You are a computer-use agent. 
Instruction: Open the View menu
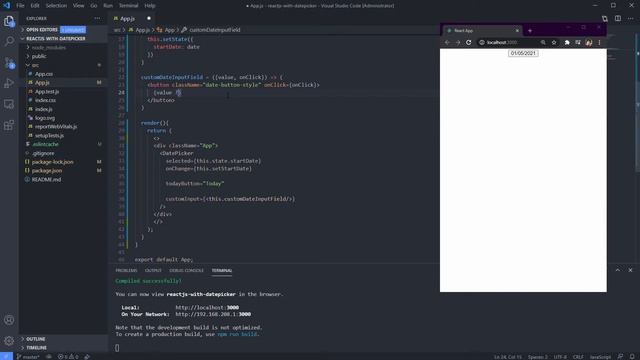pyautogui.click(x=78, y=6)
